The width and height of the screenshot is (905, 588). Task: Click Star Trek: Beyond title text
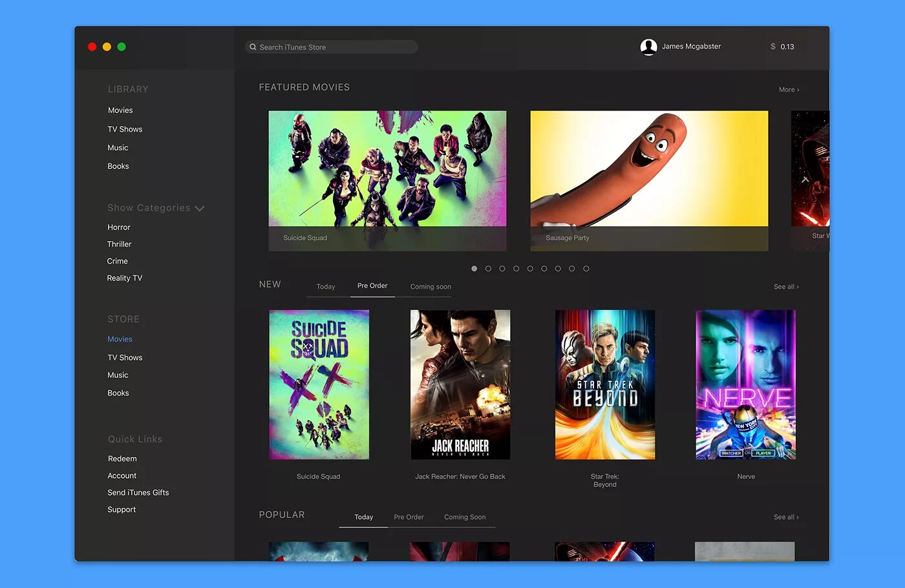(x=605, y=481)
